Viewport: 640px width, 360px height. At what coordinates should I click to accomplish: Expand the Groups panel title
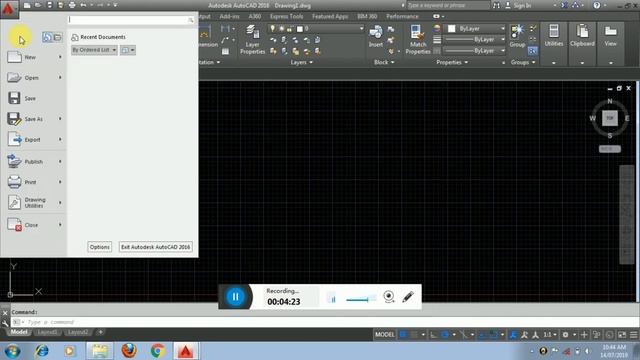[523, 62]
